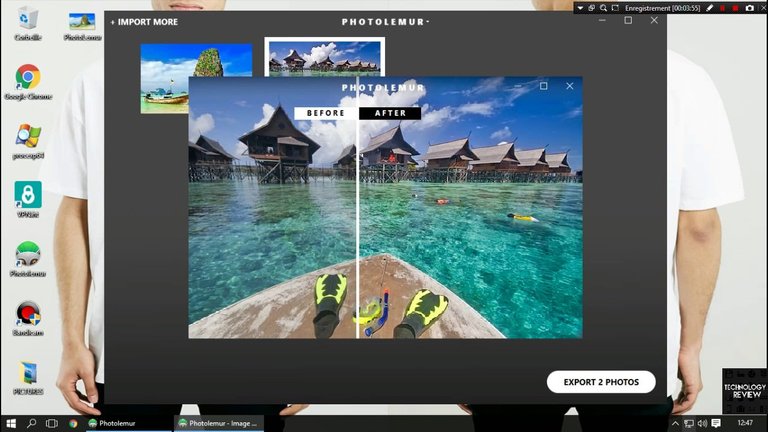Image resolution: width=768 pixels, height=432 pixels.
Task: Launch Google Chrome from desktop
Action: (x=28, y=82)
